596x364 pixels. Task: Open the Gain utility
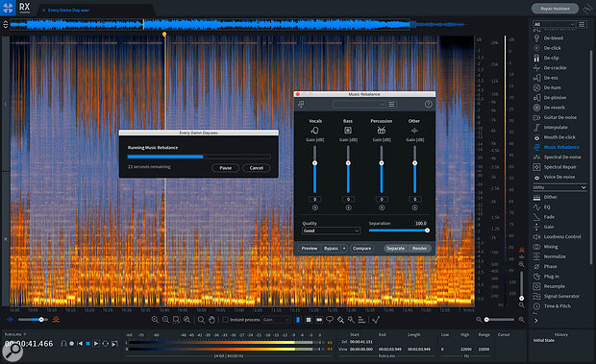(x=543, y=227)
